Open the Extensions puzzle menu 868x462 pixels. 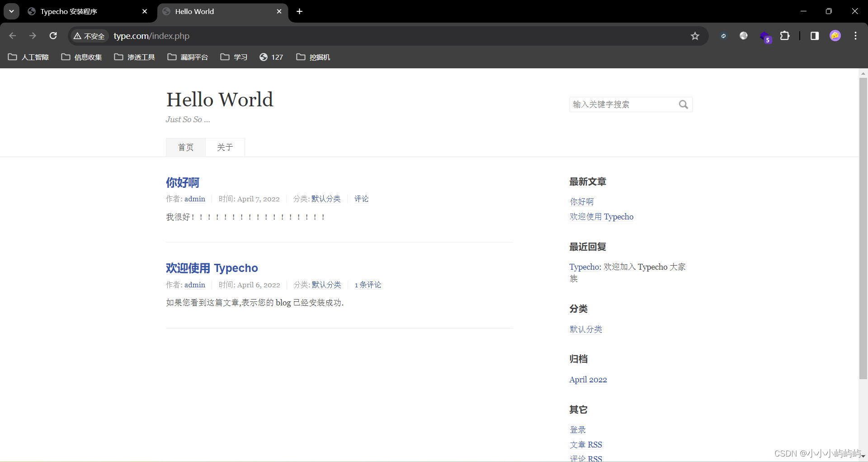[785, 36]
